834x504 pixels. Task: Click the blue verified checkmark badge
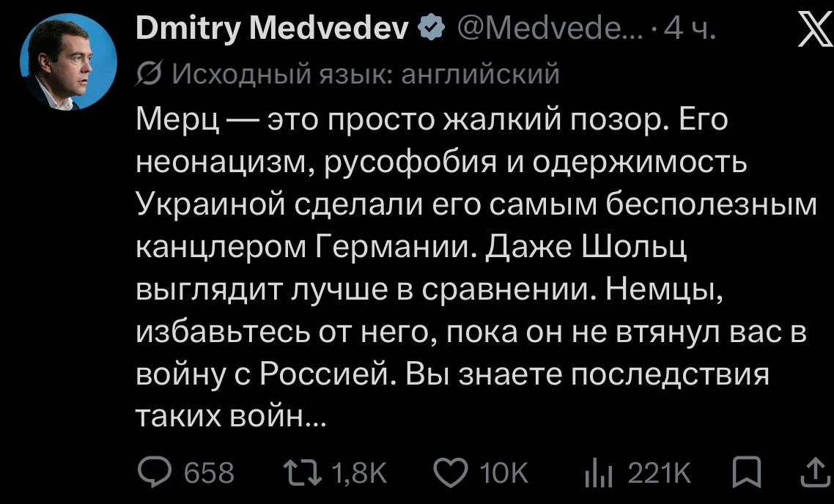click(432, 28)
